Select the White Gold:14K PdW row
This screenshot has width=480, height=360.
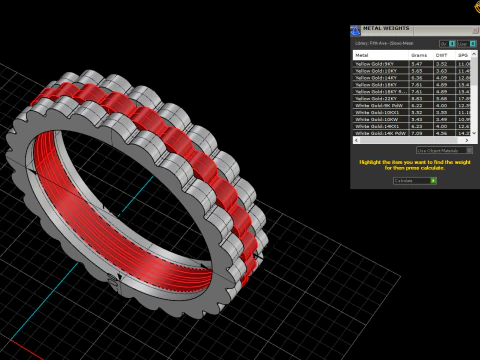pyautogui.click(x=412, y=133)
